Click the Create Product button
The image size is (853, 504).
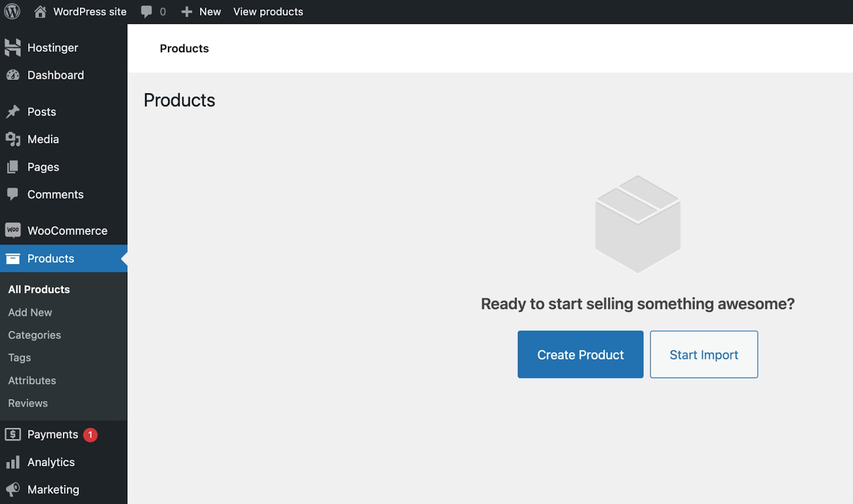580,354
